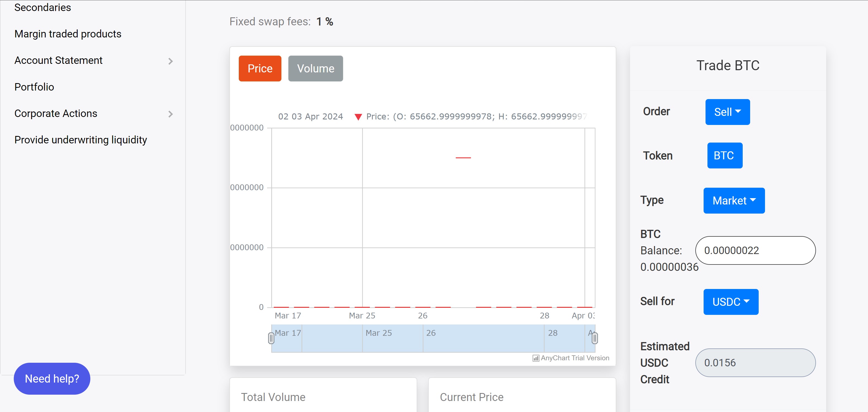Click the left range scroller handle
The image size is (868, 412).
click(x=271, y=338)
